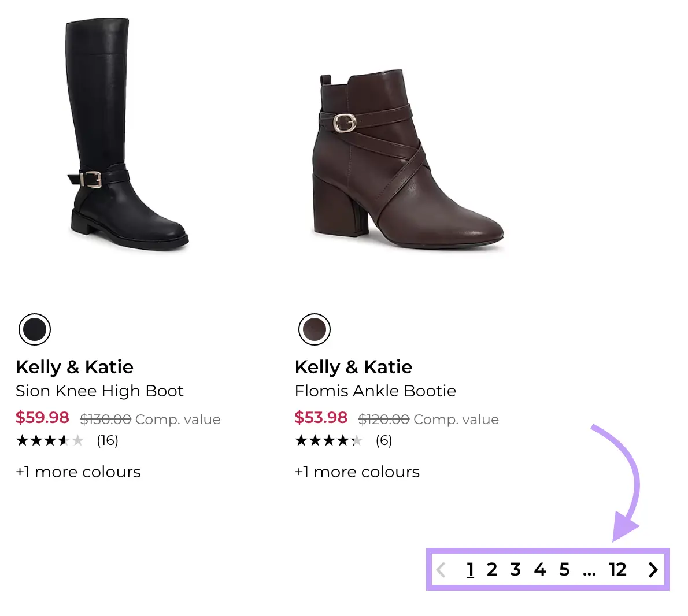
Task: Select the black colour swatch for Sion boot
Action: point(35,329)
